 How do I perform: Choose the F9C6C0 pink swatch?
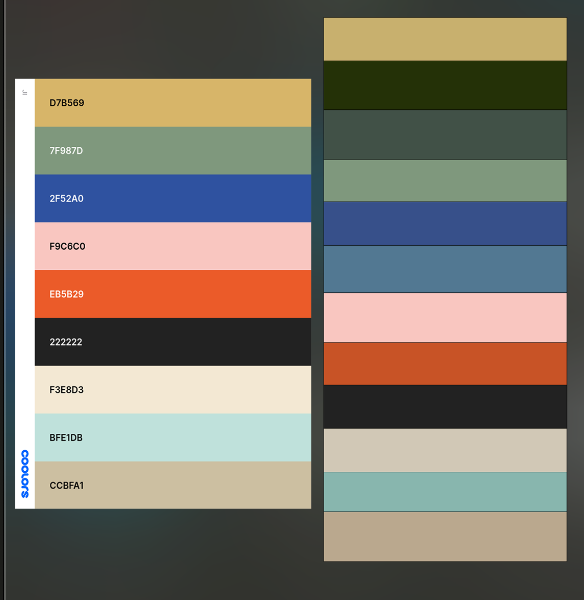coord(173,246)
